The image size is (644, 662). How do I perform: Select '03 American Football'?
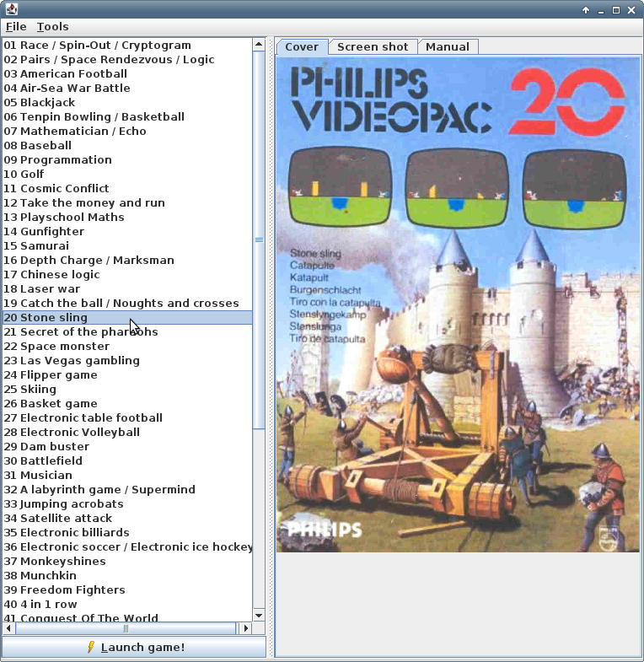coord(127,74)
